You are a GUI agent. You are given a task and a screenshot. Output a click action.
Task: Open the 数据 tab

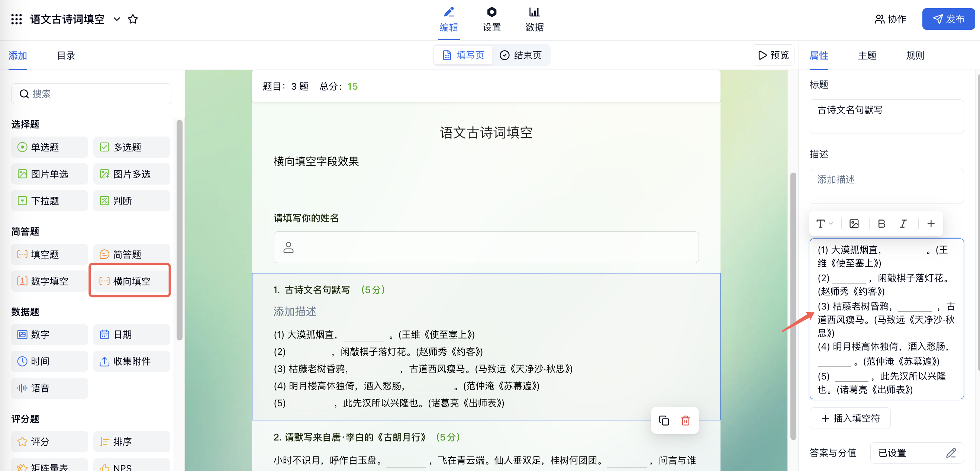pyautogui.click(x=534, y=19)
